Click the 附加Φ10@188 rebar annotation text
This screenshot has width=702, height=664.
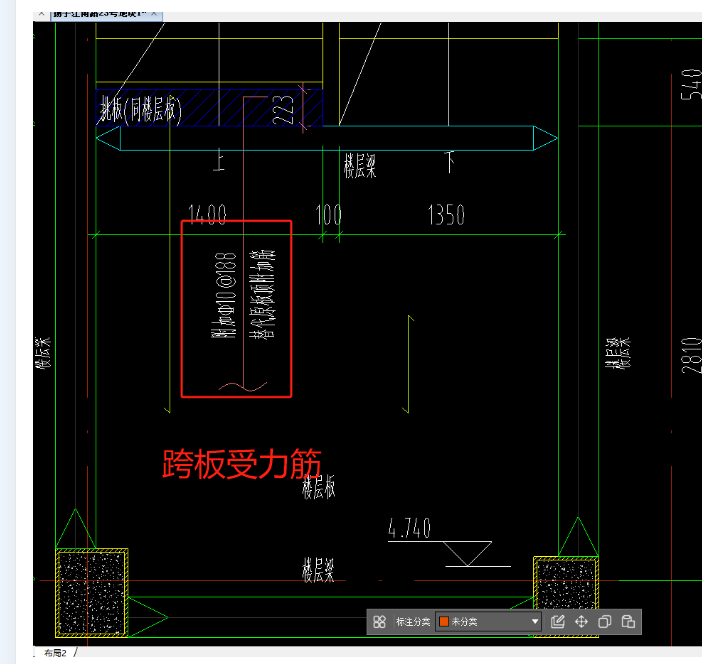pos(225,295)
